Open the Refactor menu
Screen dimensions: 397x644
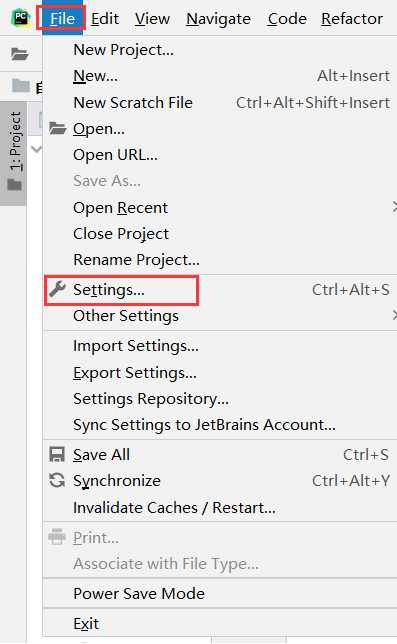pos(352,18)
